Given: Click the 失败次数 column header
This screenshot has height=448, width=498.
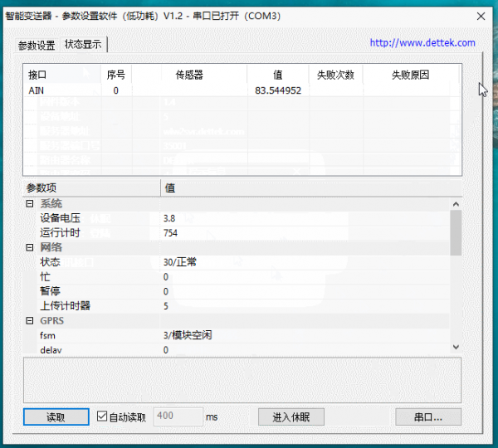Looking at the screenshot, I should [x=335, y=75].
